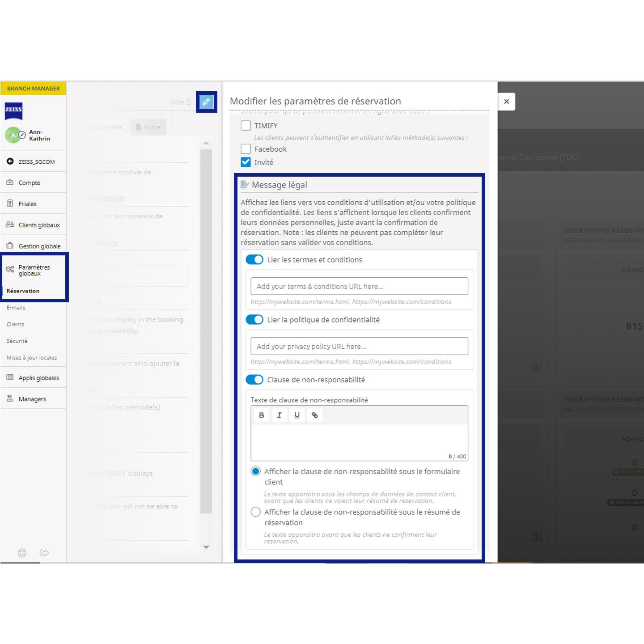Click the Italic formatting icon
644x644 pixels.
pos(279,415)
